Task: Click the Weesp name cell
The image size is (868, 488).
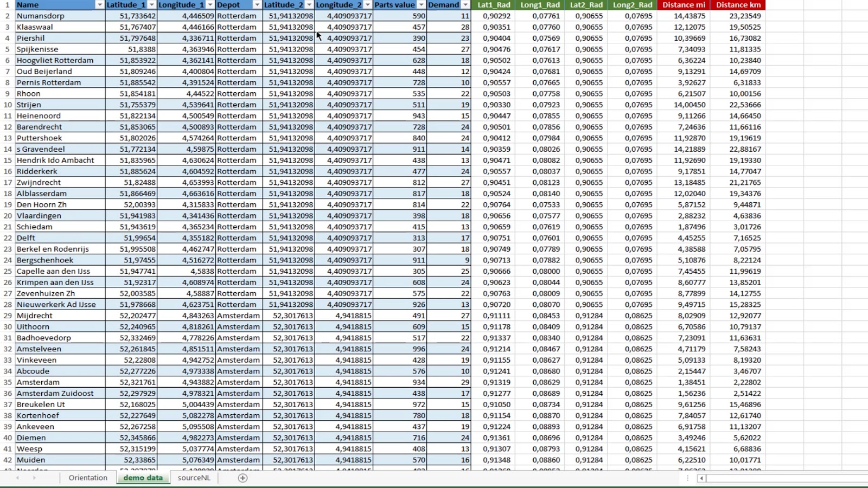Action: pos(60,449)
